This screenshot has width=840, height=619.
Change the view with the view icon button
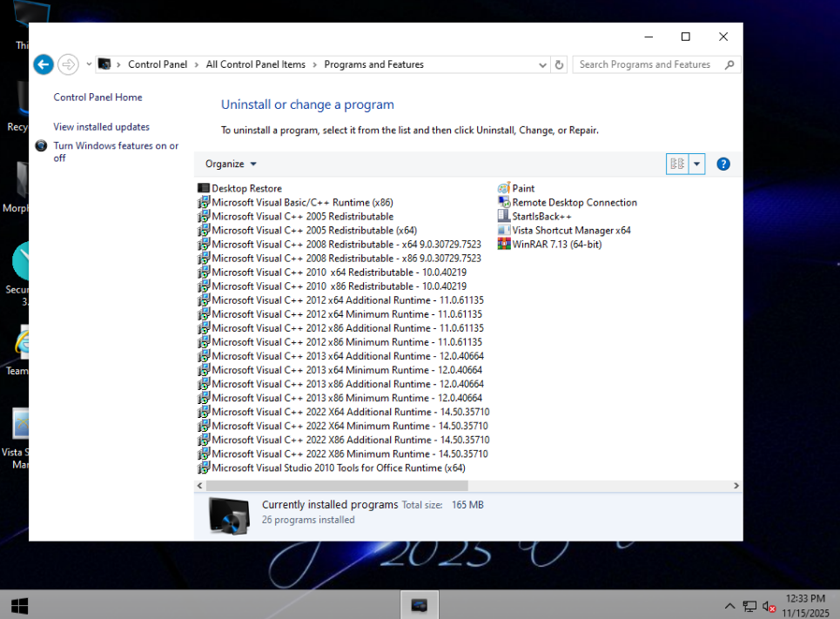677,164
